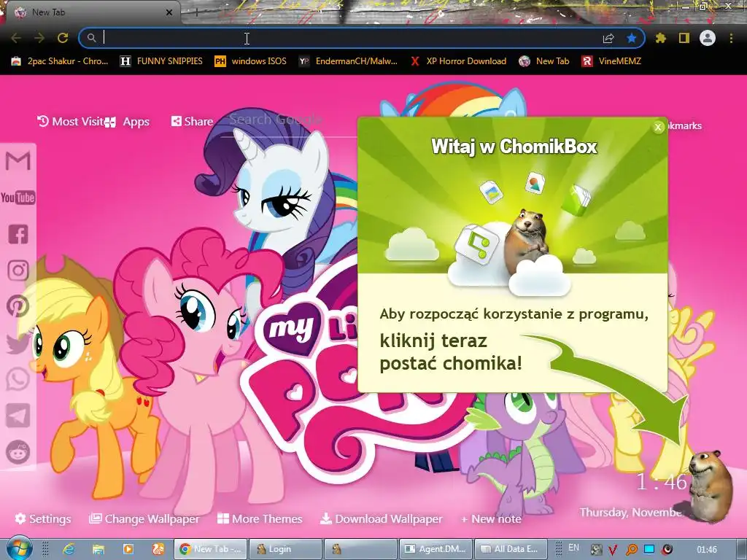The width and height of the screenshot is (747, 560).
Task: Switch to Chrome New Tab taskbar button
Action: click(210, 549)
